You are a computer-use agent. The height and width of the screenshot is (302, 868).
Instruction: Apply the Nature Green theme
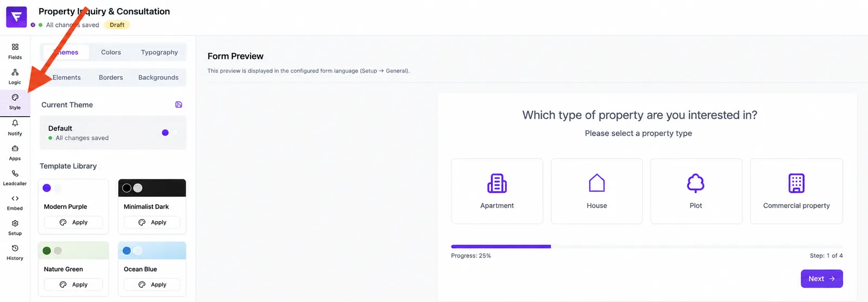(73, 285)
